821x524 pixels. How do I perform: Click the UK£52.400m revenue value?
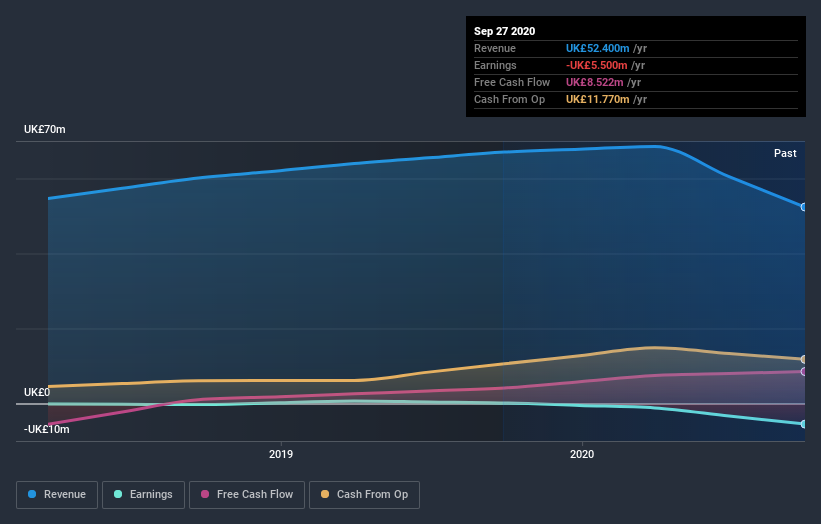pyautogui.click(x=597, y=48)
